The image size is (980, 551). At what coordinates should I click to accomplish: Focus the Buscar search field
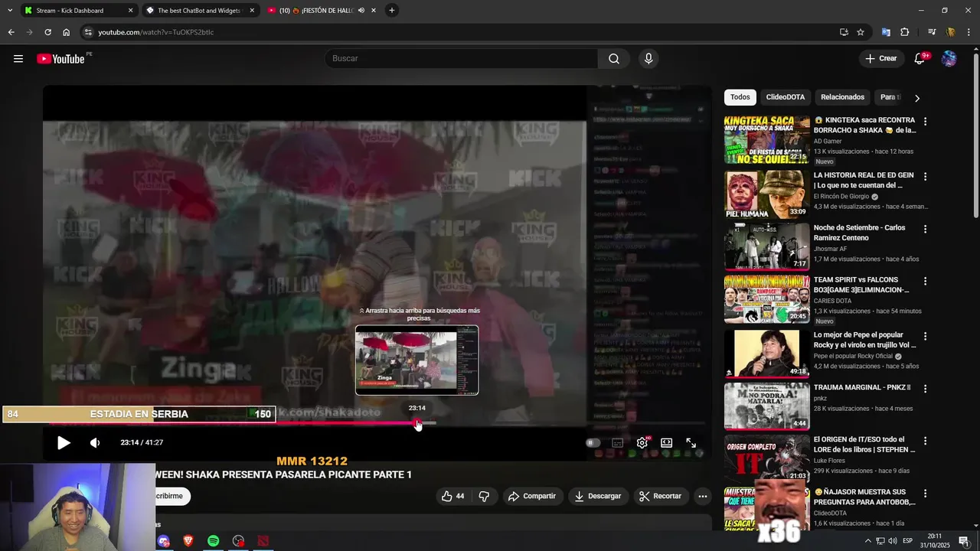pyautogui.click(x=461, y=59)
